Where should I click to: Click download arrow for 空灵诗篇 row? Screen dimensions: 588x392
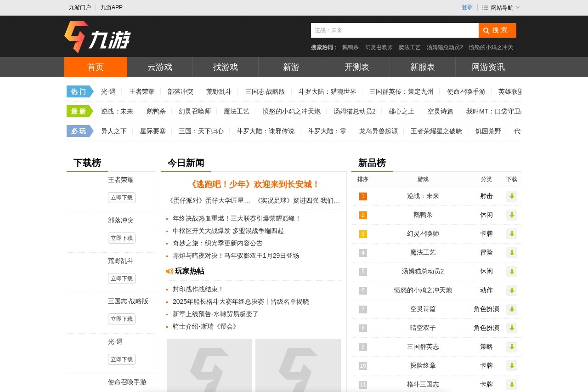pos(512,309)
